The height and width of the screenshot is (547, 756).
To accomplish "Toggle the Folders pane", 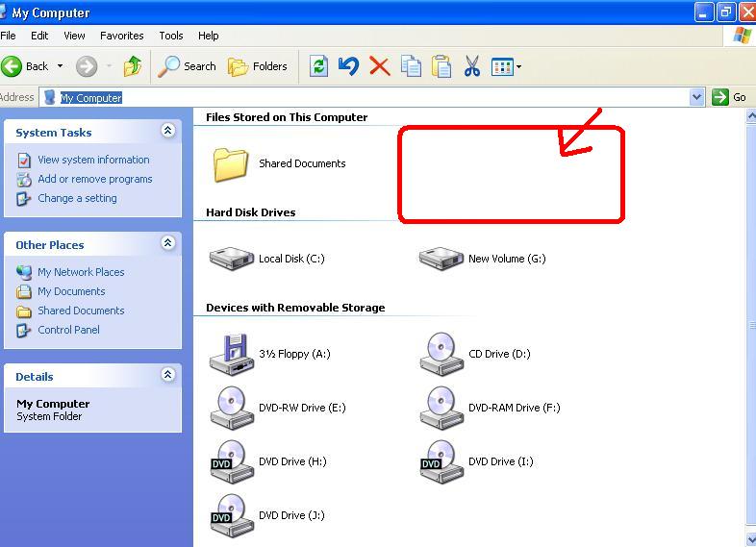I will [258, 66].
